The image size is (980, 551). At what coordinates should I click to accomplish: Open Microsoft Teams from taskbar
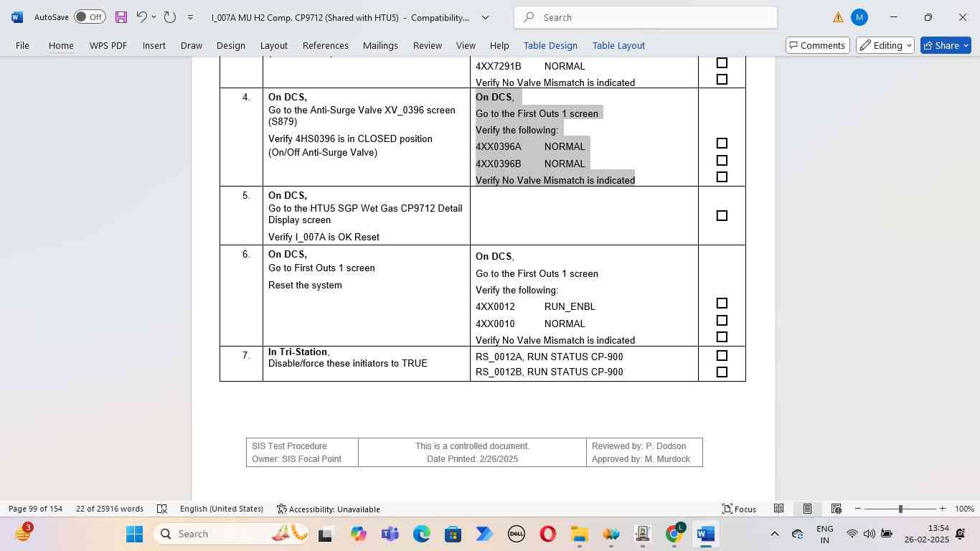click(x=390, y=534)
